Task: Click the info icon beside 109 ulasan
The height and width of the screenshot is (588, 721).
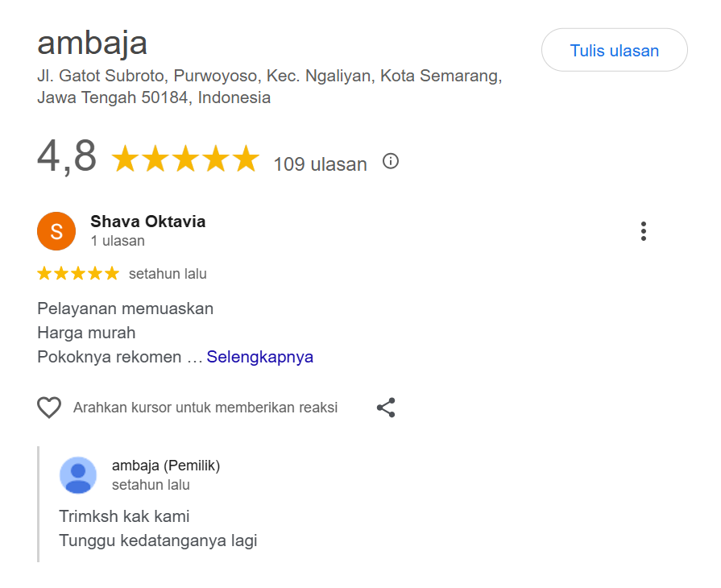Action: point(391,161)
